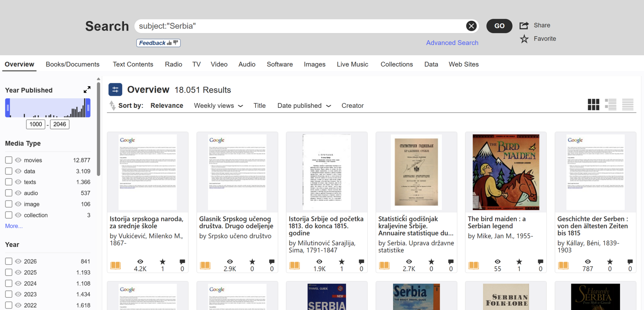The width and height of the screenshot is (644, 310).
Task: Hide audio results using the eye icon
Action: 18,193
